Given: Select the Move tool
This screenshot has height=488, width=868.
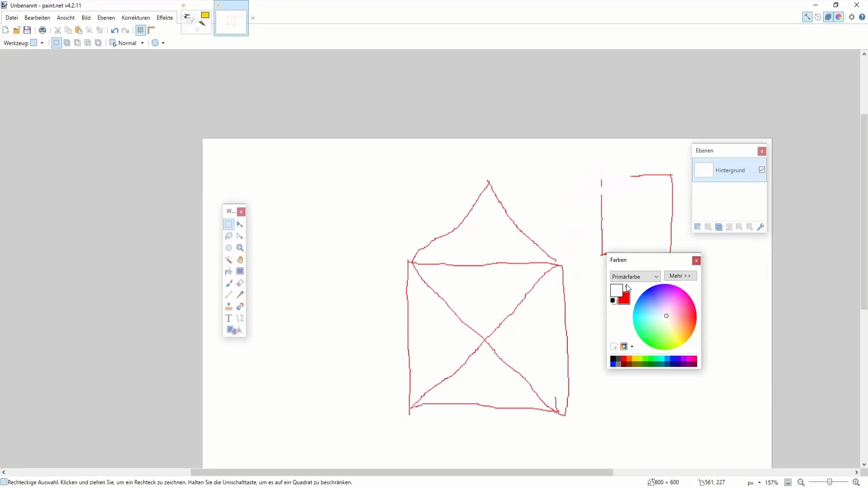Looking at the screenshot, I should click(240, 224).
